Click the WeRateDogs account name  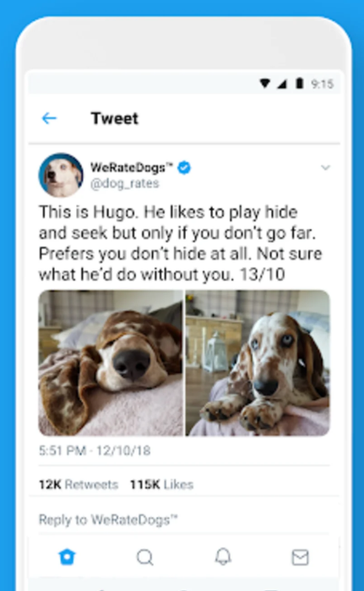[132, 167]
